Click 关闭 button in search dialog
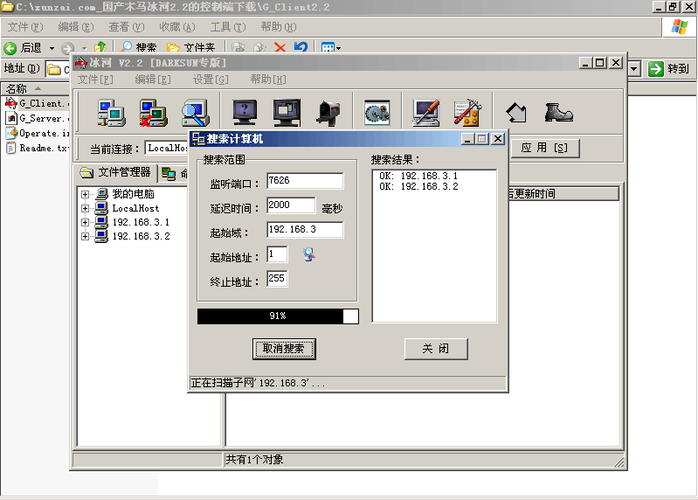Screen dimensions: 698x500 pyautogui.click(x=436, y=348)
